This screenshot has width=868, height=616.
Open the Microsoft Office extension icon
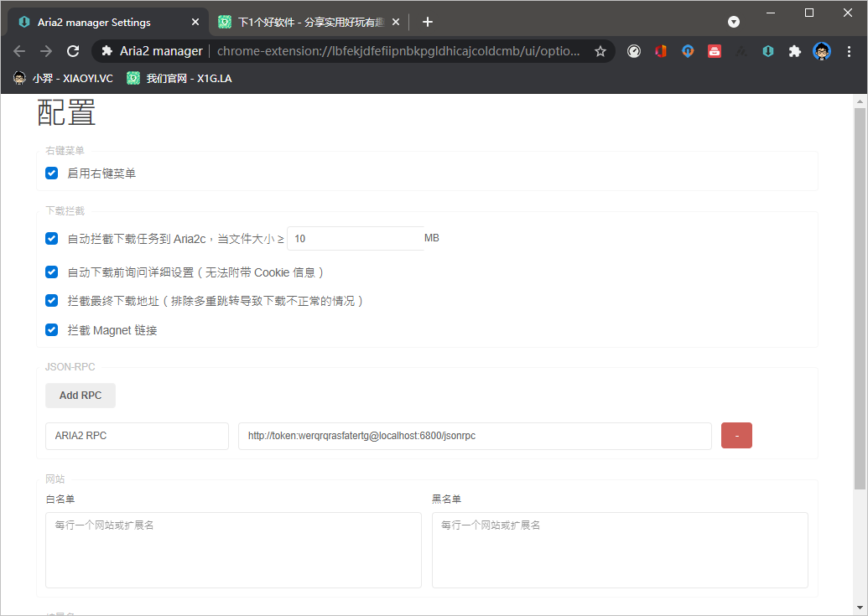660,51
